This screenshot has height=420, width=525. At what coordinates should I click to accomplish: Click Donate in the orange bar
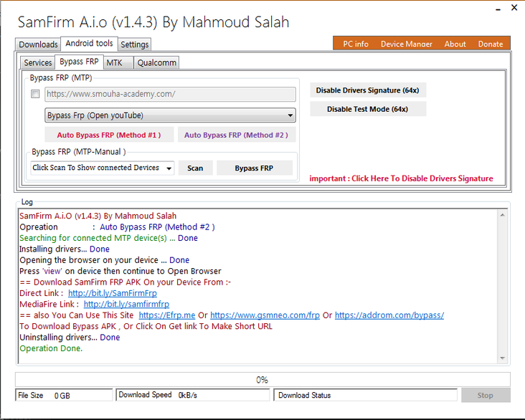(x=491, y=44)
